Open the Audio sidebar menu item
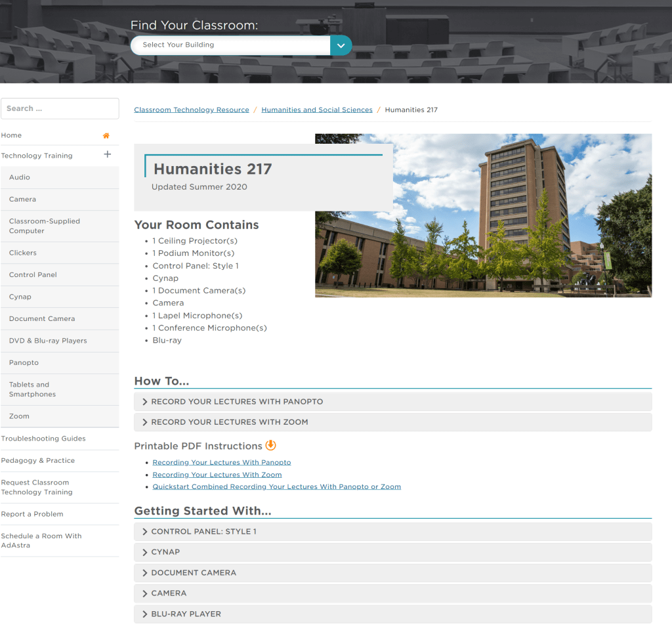 click(20, 177)
